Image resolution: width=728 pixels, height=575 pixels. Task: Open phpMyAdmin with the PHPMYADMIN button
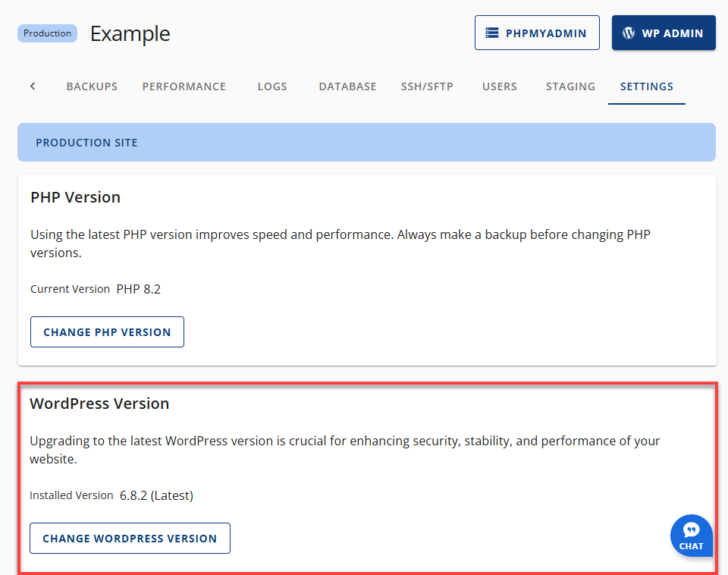537,33
